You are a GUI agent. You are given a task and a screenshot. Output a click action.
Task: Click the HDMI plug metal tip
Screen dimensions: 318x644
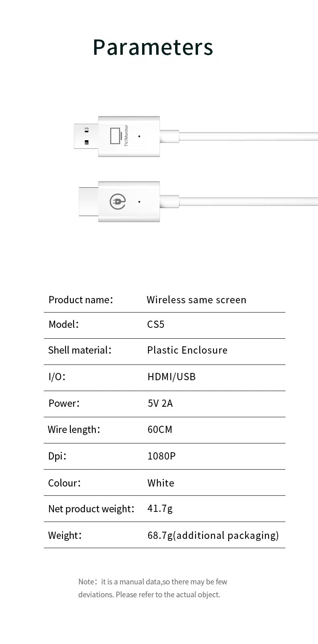coord(89,201)
